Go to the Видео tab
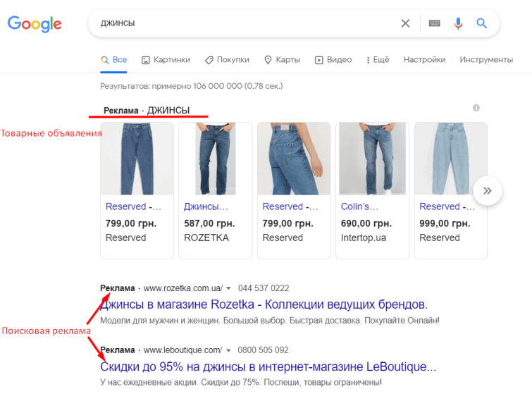The height and width of the screenshot is (401, 532). point(333,60)
